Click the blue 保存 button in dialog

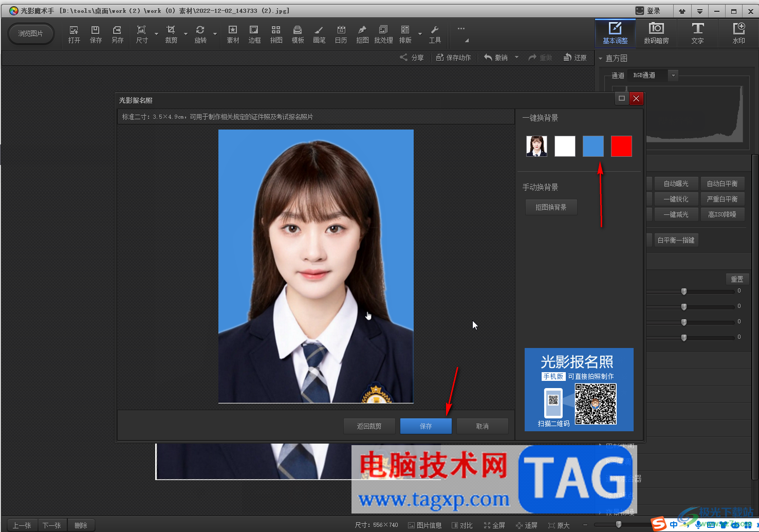pyautogui.click(x=425, y=426)
